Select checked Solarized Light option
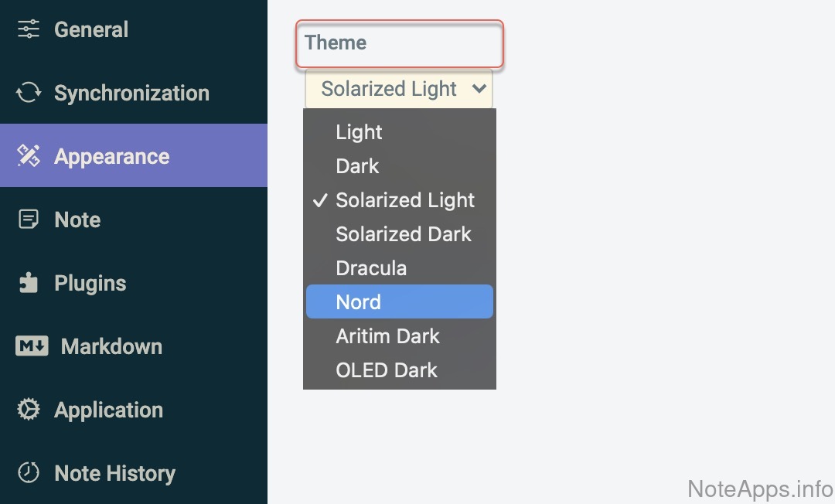Screen dimensions: 835x504 coord(405,200)
